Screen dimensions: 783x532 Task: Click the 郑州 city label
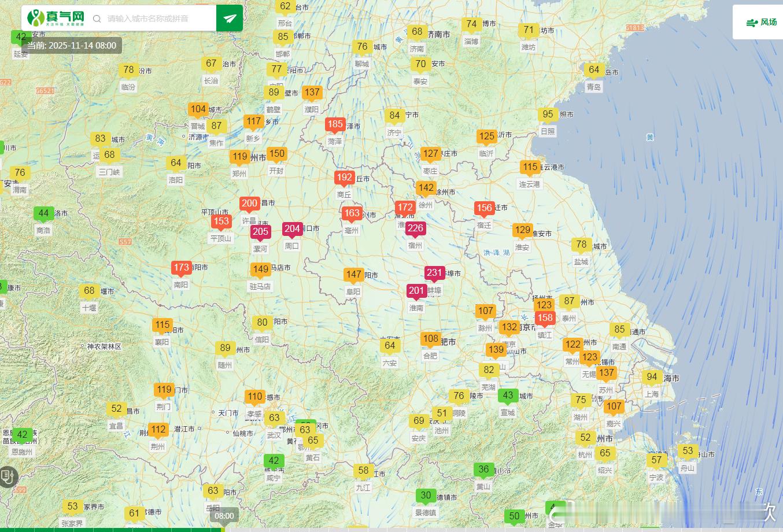pos(239,173)
